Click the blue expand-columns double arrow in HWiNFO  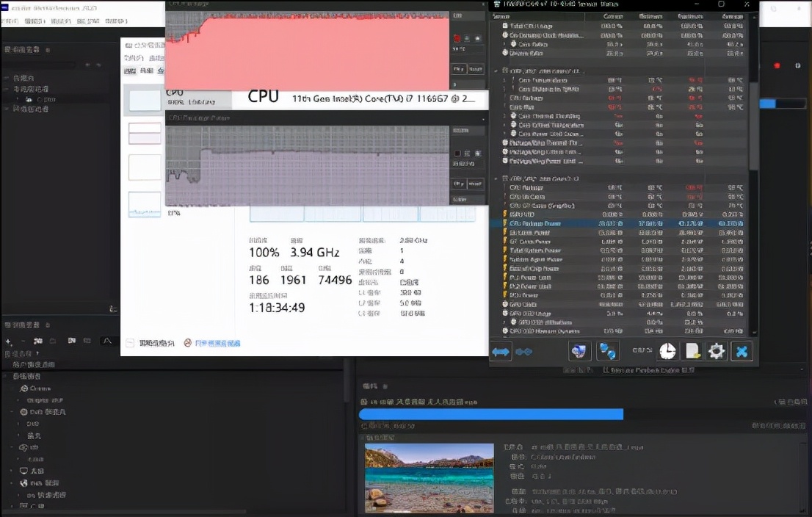pyautogui.click(x=501, y=352)
